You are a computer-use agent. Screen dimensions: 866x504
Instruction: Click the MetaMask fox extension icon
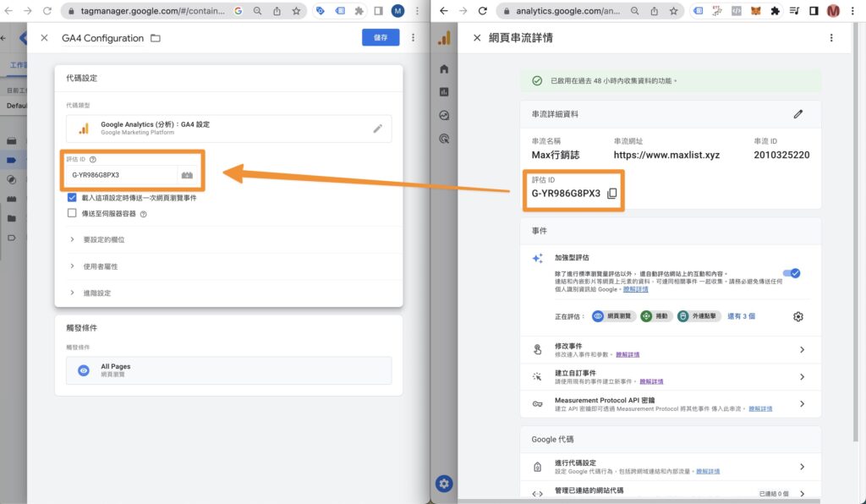pyautogui.click(x=755, y=11)
